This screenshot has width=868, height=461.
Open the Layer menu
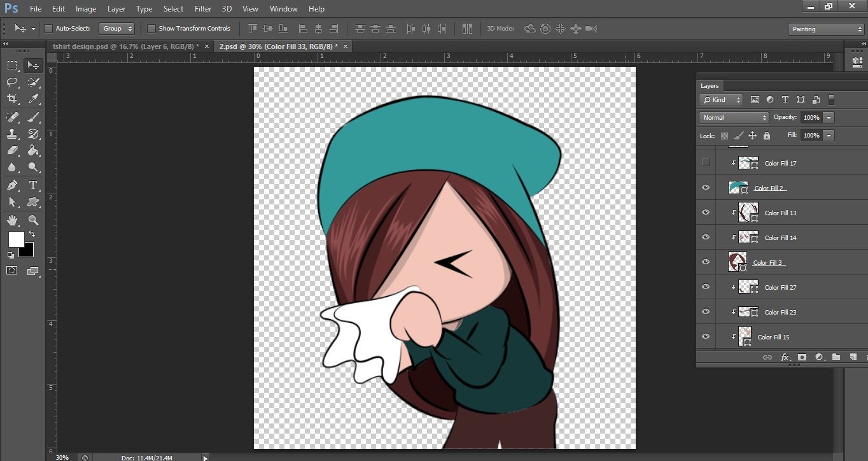[116, 9]
